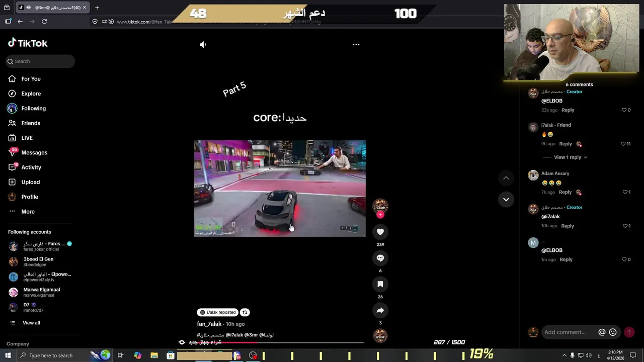This screenshot has height=362, width=644.
Task: Open the Elpowerel3aly following account
Action: tap(40, 277)
